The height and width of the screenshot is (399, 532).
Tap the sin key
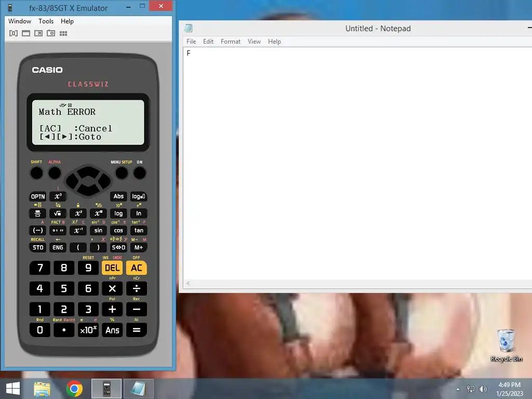click(x=98, y=230)
